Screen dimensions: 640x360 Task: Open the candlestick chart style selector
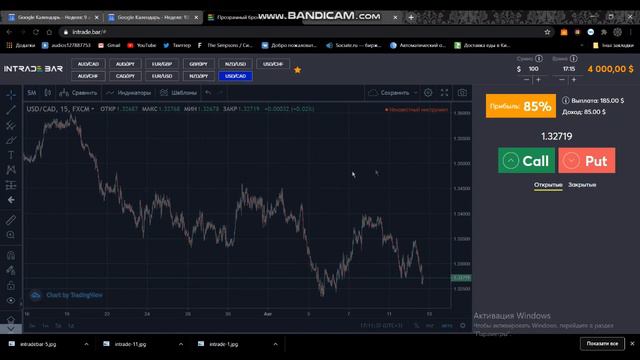tap(48, 93)
